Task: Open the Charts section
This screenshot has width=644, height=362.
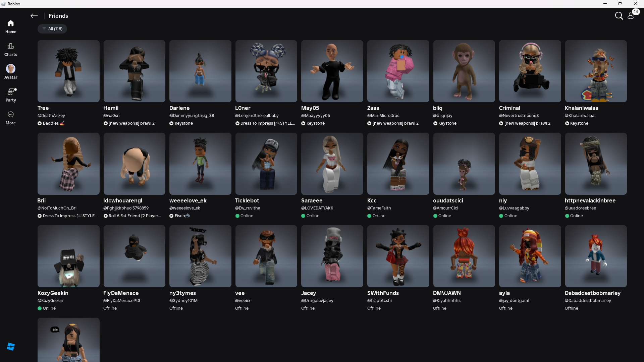Action: point(11,46)
